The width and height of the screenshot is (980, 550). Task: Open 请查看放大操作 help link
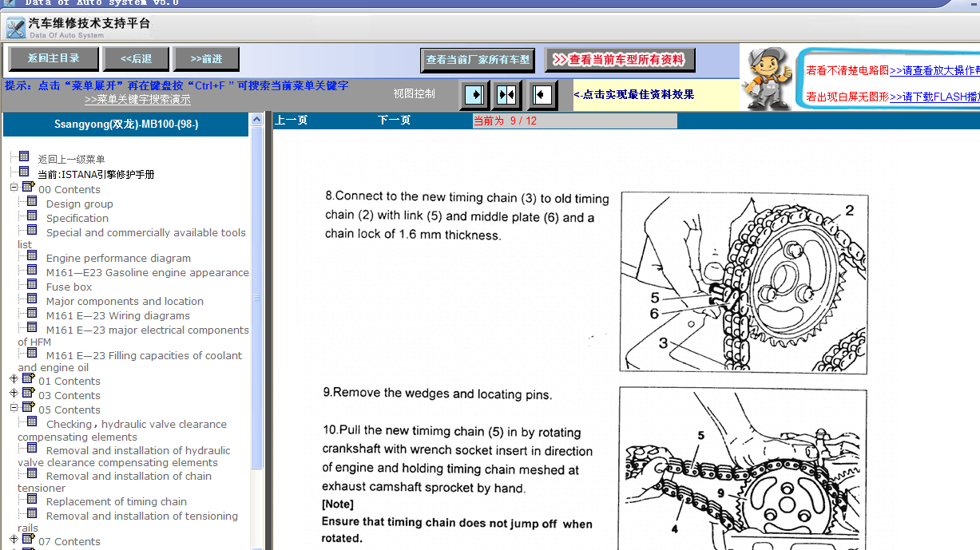(934, 70)
